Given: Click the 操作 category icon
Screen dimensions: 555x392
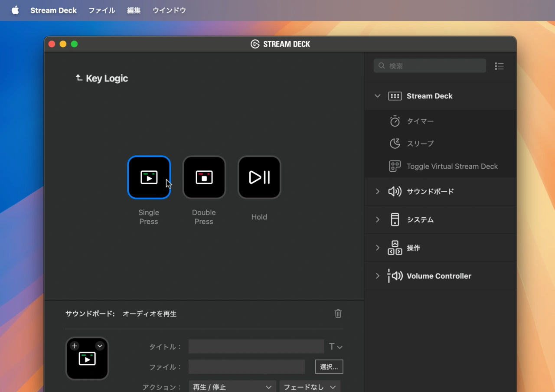Looking at the screenshot, I should pyautogui.click(x=395, y=248).
